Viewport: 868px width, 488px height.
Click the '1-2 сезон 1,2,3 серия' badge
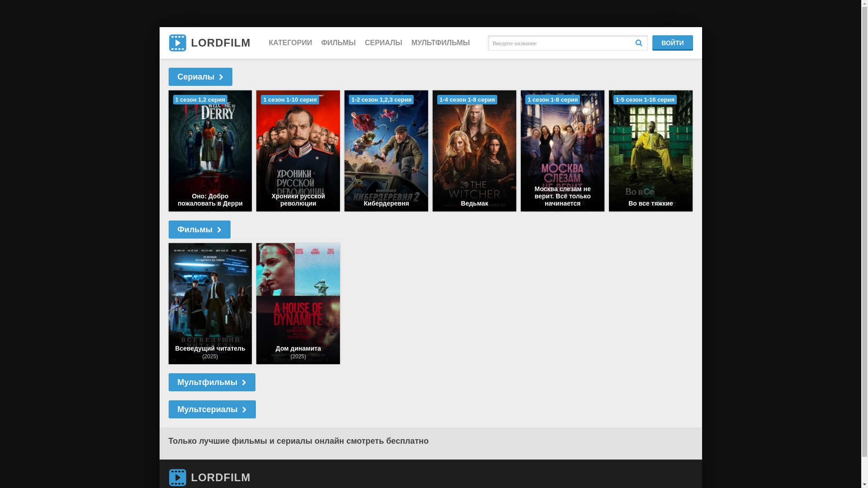[x=381, y=99]
